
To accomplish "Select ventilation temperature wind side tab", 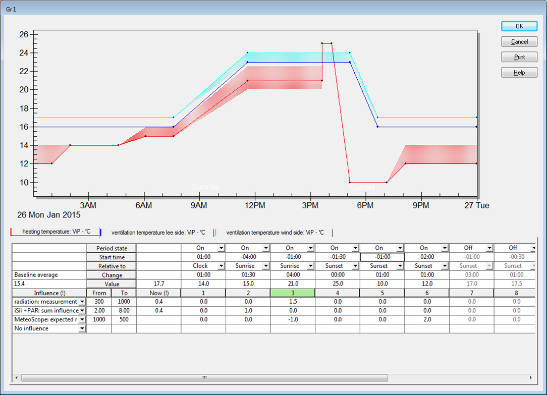I will (x=275, y=232).
